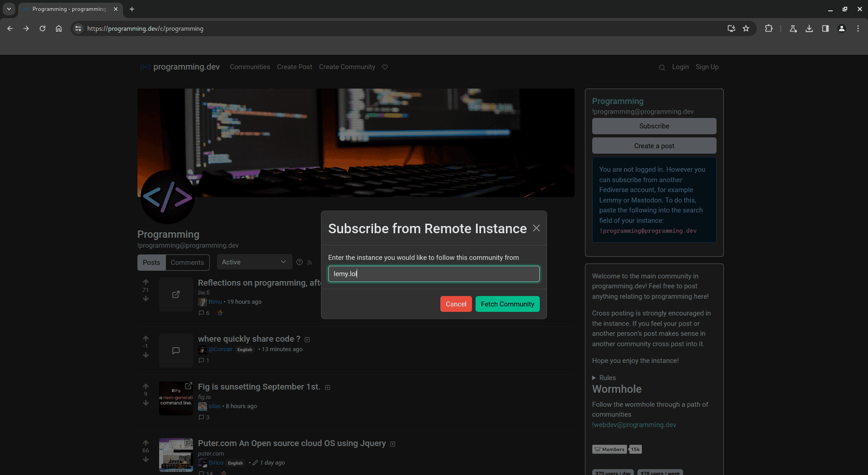The height and width of the screenshot is (475, 868).
Task: Toggle browser side panel
Action: 826,28
